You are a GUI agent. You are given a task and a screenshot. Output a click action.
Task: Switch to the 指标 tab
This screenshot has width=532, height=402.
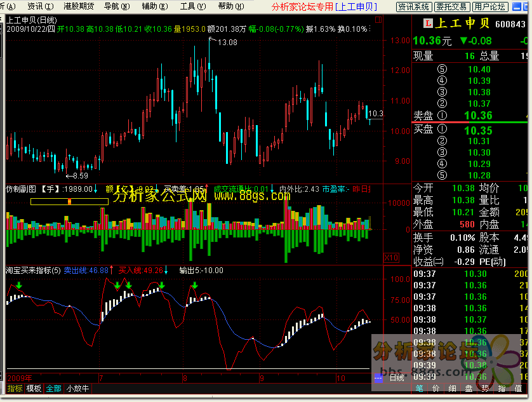(15, 389)
